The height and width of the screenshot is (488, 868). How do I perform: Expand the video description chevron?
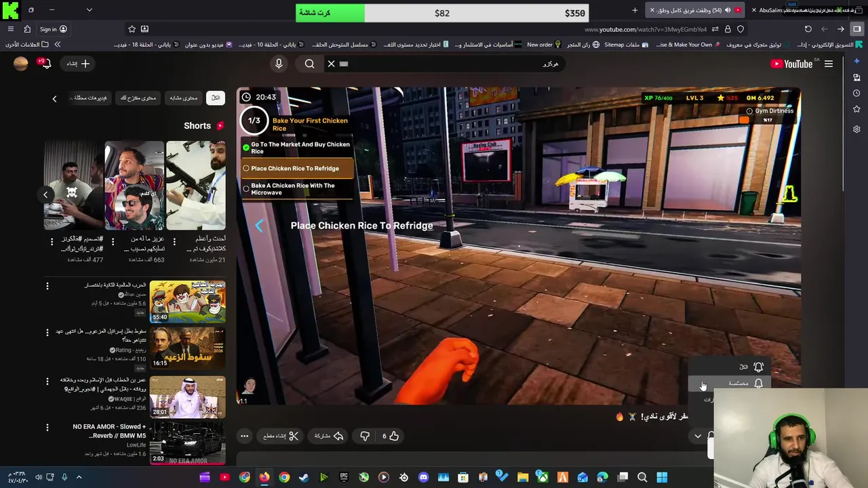pos(698,436)
